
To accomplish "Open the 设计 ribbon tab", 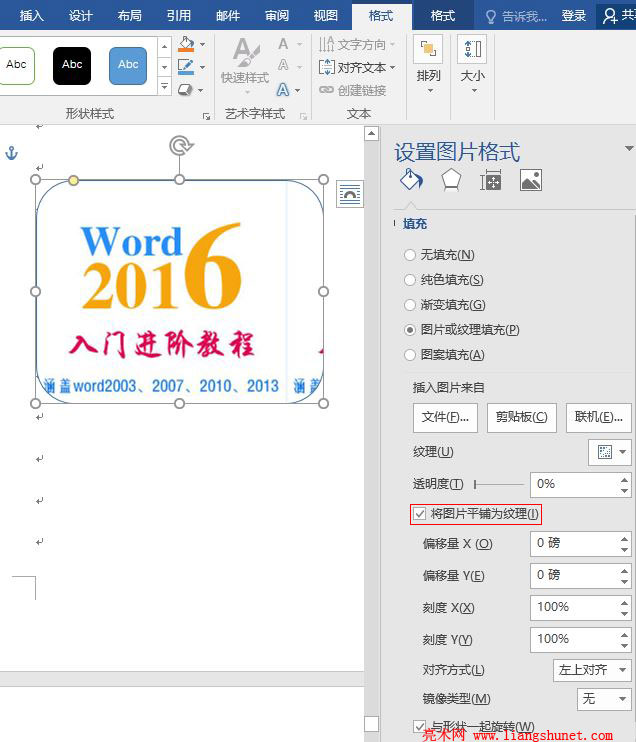I will [x=80, y=16].
